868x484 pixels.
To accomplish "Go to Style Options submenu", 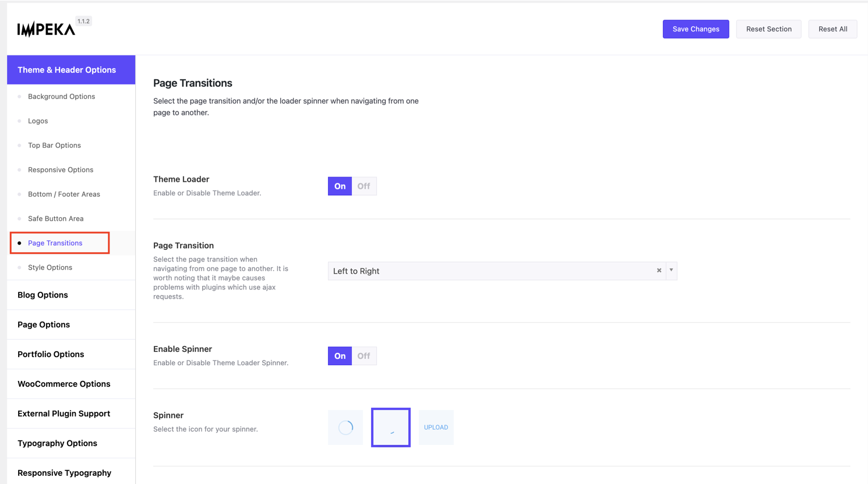I will click(50, 267).
